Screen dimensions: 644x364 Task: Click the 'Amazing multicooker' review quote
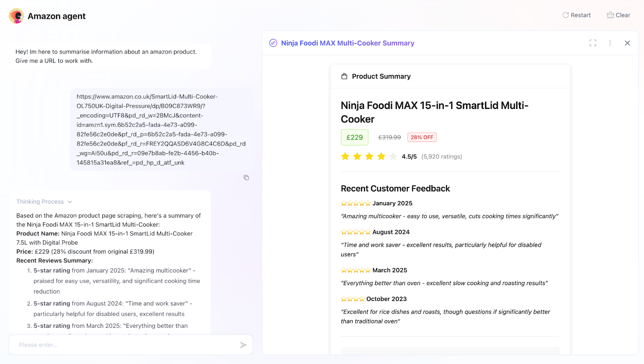[450, 216]
